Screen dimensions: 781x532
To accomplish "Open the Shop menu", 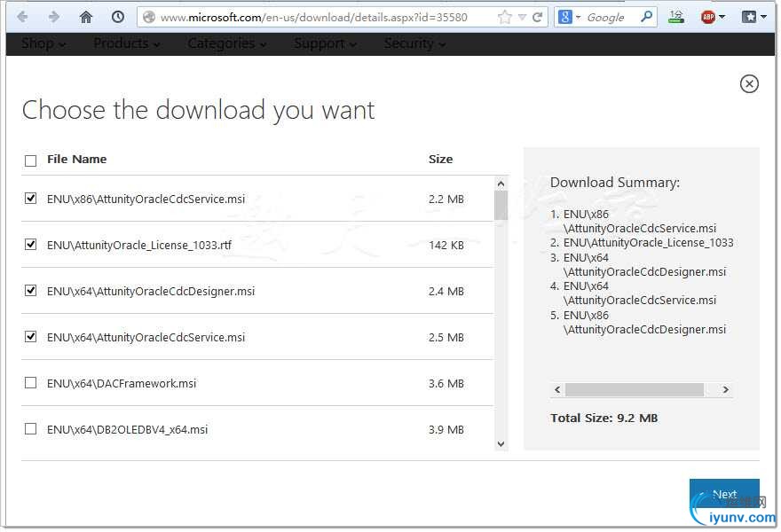I will click(43, 43).
